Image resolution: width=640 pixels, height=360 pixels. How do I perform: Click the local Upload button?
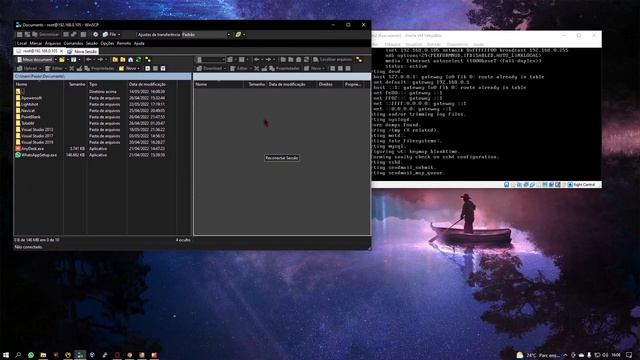30,69
